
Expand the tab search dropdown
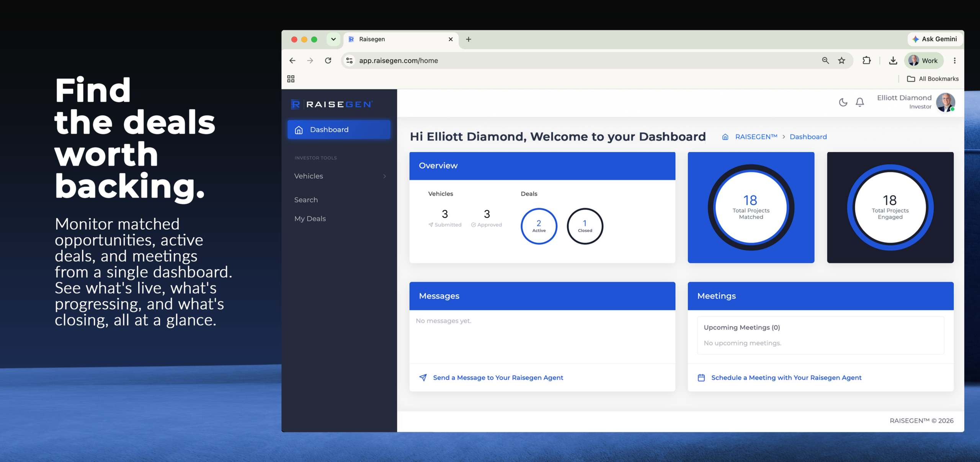click(333, 39)
